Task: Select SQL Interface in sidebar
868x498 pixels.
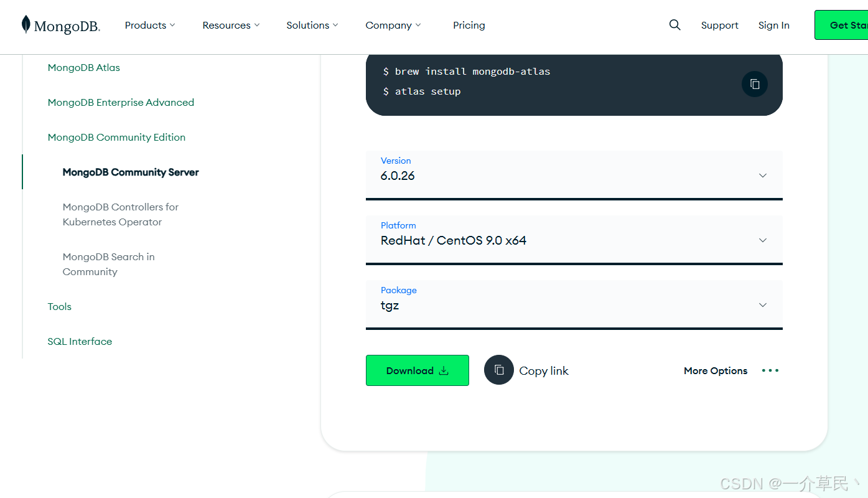Action: [80, 341]
